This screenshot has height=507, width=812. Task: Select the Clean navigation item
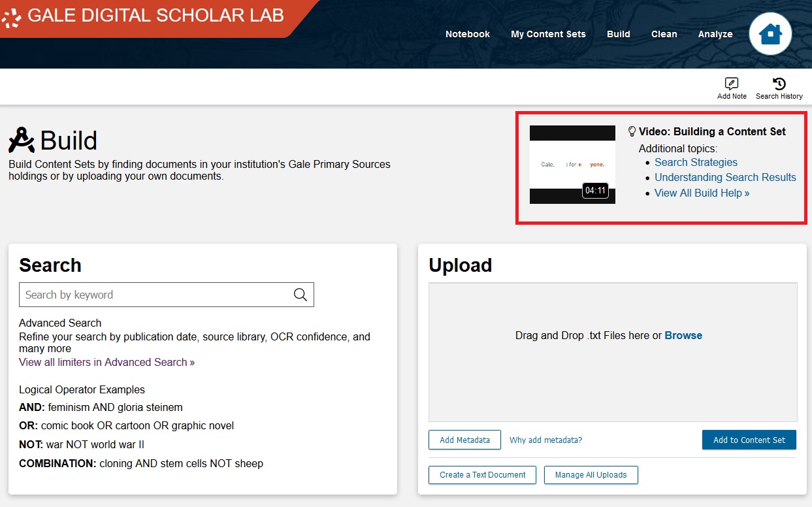pos(664,34)
